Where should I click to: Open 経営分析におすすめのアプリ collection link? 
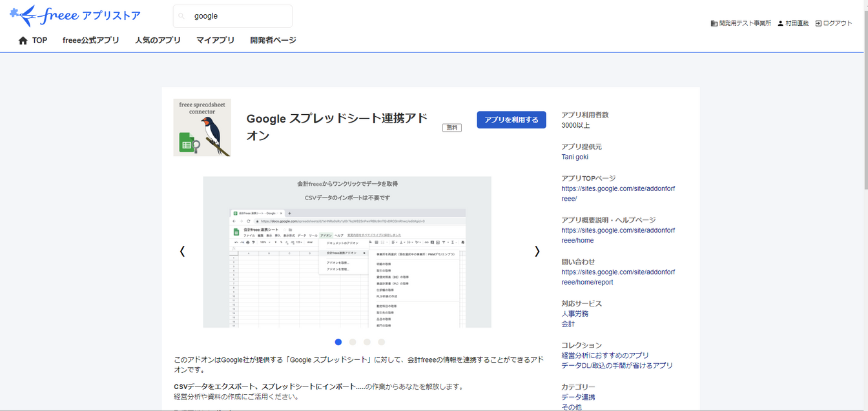(x=605, y=356)
